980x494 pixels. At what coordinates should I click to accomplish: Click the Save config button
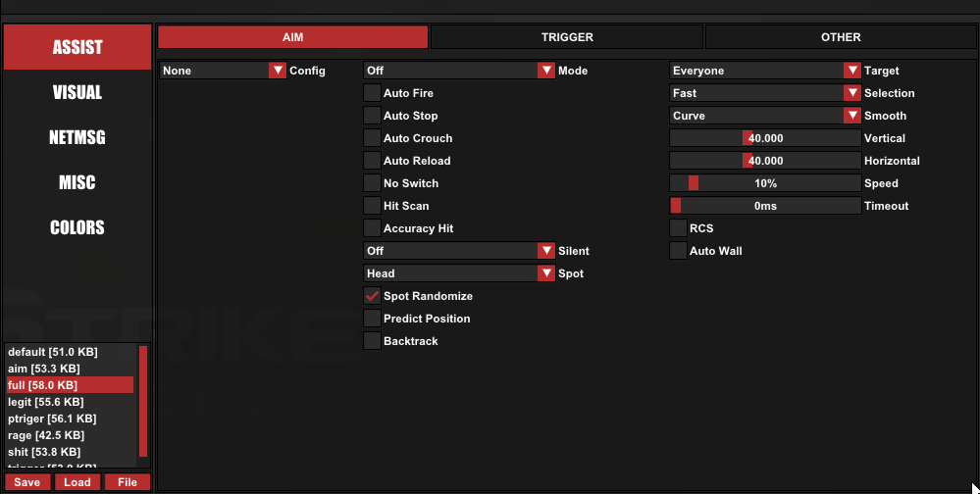pyautogui.click(x=27, y=482)
